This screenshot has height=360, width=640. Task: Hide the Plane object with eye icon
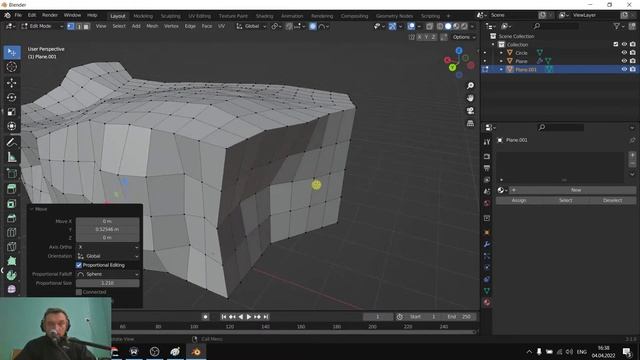coord(624,61)
